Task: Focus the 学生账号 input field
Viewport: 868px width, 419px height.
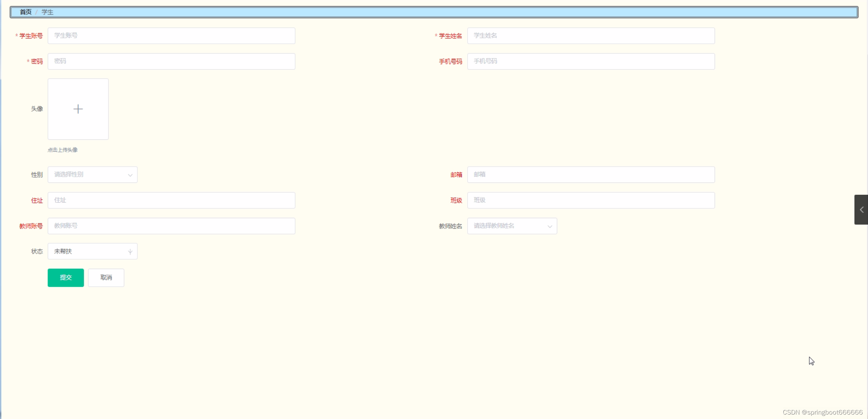Action: pyautogui.click(x=171, y=36)
